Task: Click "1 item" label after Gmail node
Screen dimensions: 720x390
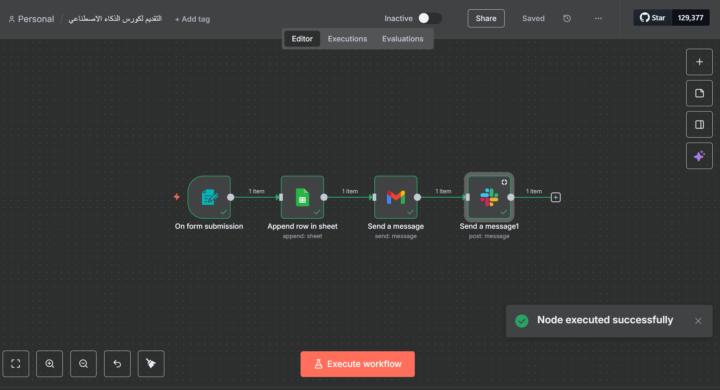Action: coord(443,192)
